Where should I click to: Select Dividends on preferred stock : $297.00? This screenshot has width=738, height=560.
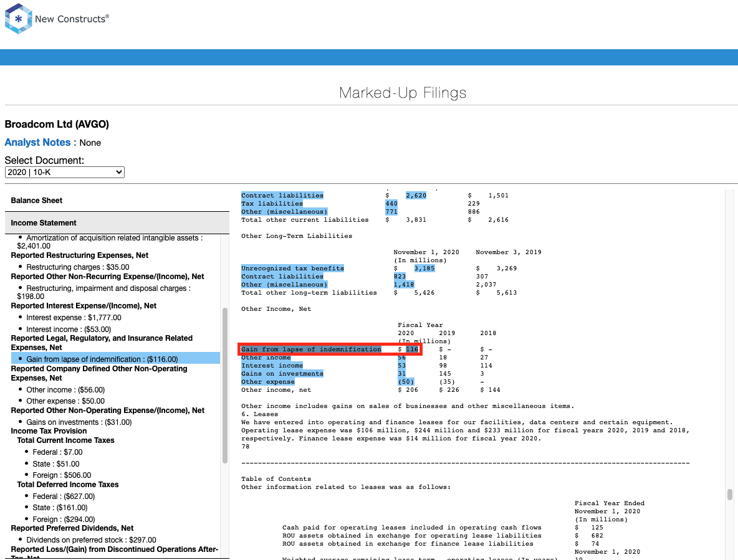pyautogui.click(x=91, y=540)
